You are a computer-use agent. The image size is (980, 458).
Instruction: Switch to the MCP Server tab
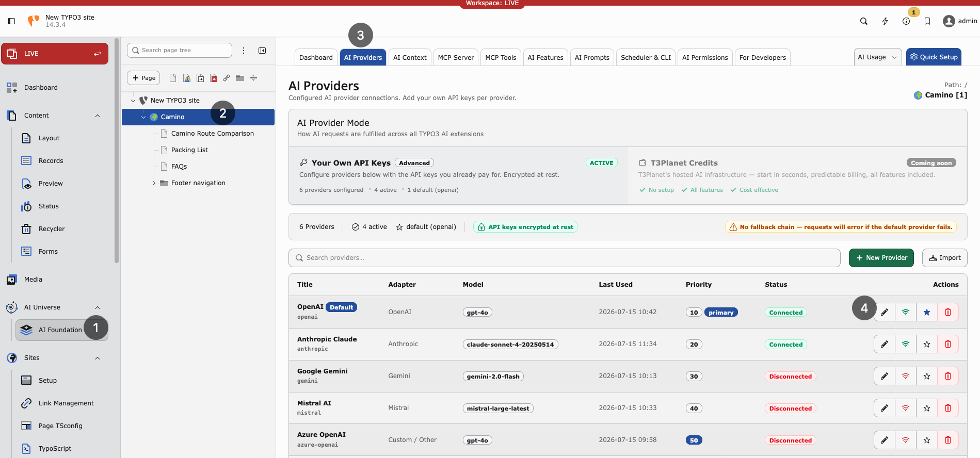click(x=456, y=58)
